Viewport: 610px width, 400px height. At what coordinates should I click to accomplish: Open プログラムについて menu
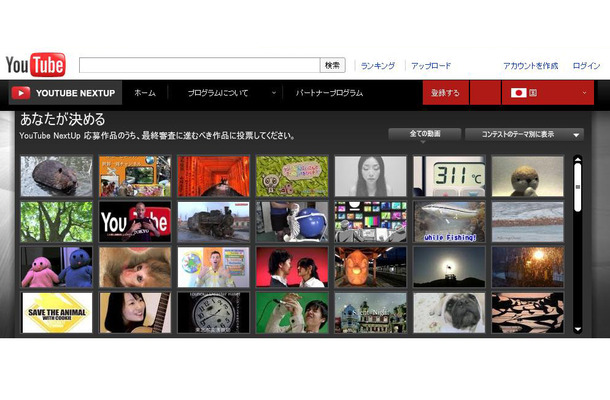click(x=218, y=93)
